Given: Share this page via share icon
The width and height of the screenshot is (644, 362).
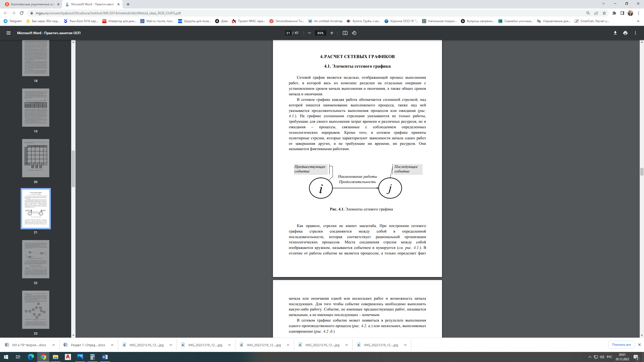Looking at the screenshot, I should pos(596,13).
